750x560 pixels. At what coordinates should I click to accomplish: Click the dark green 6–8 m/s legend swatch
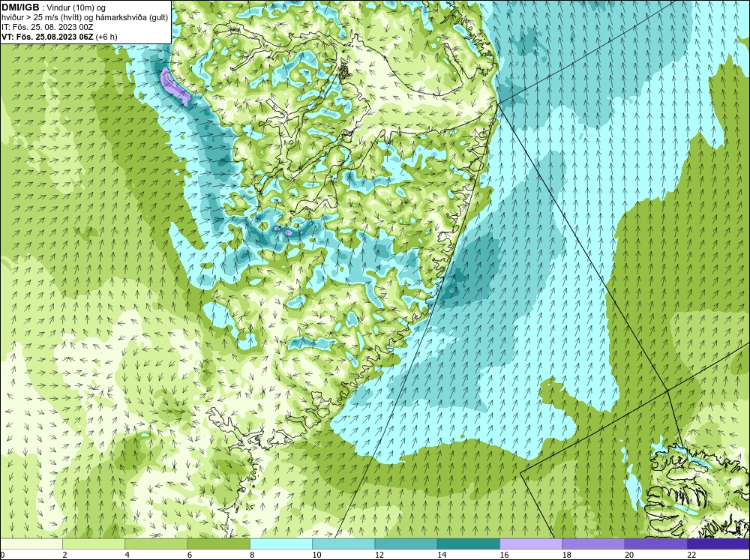point(218,544)
